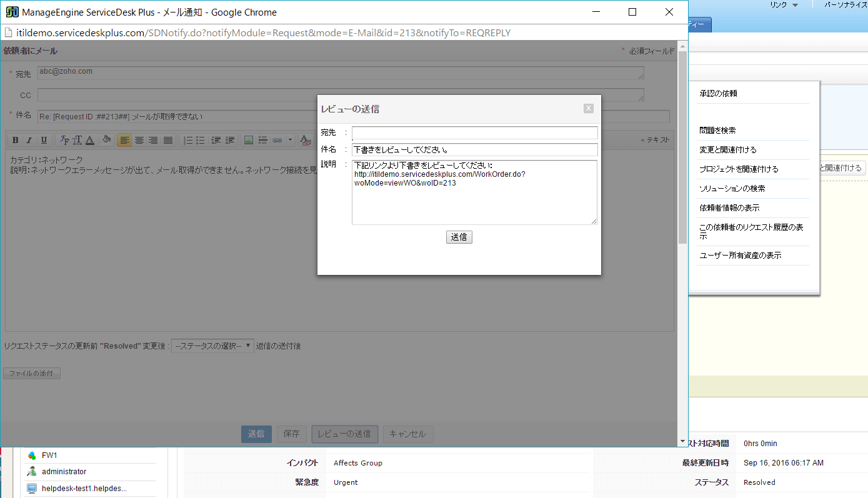Screen dimensions: 868x498
Task: Decrease indent in the editor toolbar
Action: click(x=216, y=140)
